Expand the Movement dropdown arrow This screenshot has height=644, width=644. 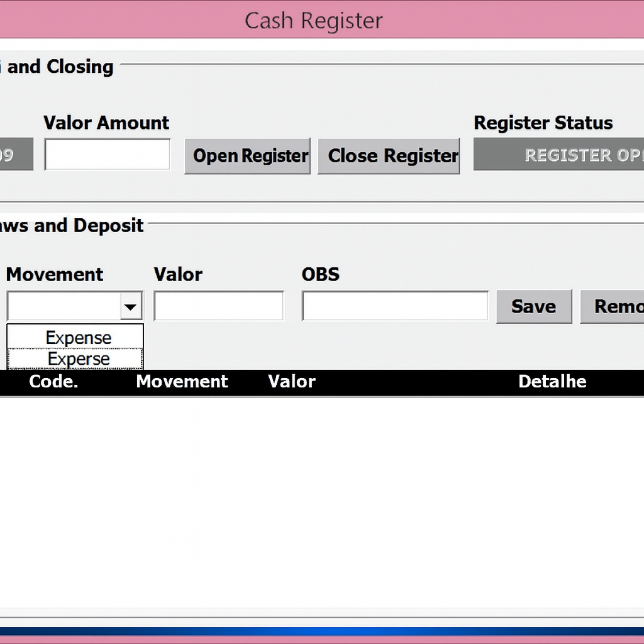[131, 307]
